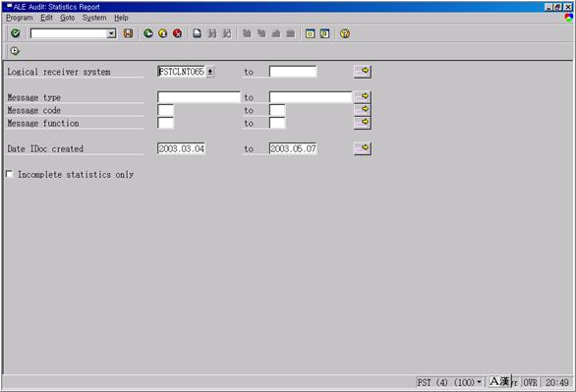This screenshot has width=576, height=392.
Task: Click the Date IDoc created to field
Action: tap(293, 148)
